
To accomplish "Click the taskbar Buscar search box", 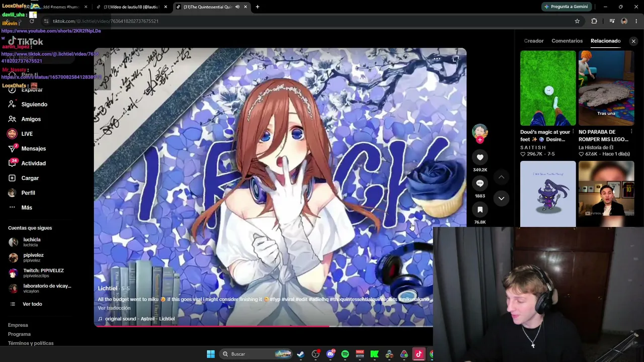I will click(257, 354).
